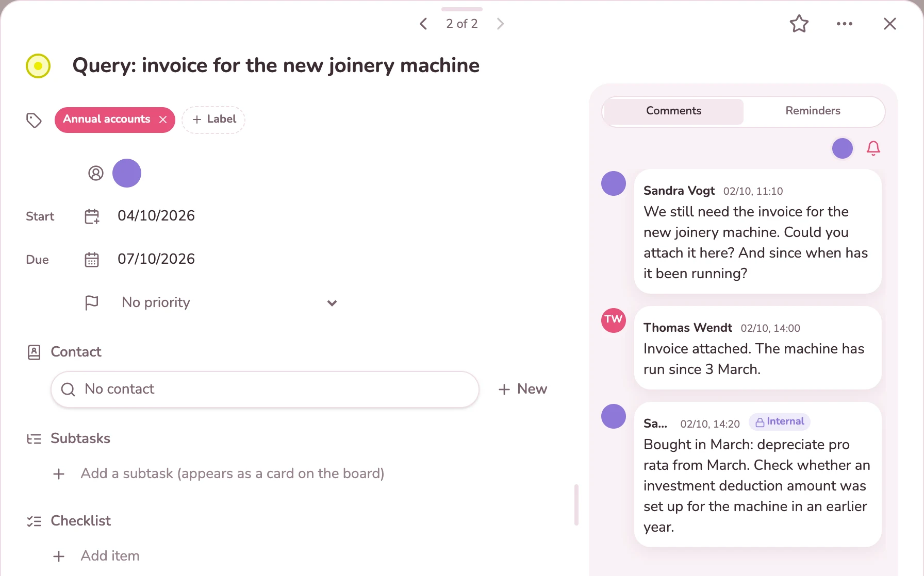Viewport: 924px width, 576px height.
Task: Close the card detail dialog
Action: [x=890, y=24]
